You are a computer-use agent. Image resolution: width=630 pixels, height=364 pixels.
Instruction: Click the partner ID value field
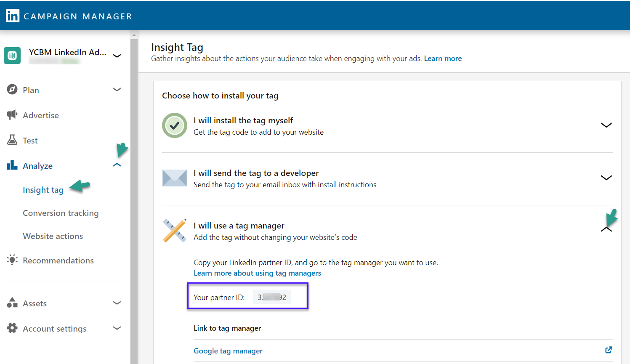coord(272,297)
